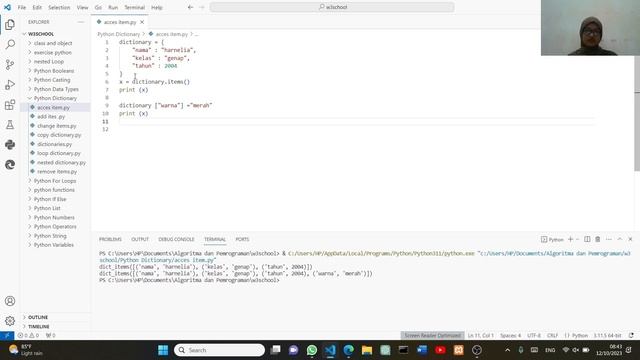Open the Run menu
Viewport: 640px width, 360px height.
(113, 7)
